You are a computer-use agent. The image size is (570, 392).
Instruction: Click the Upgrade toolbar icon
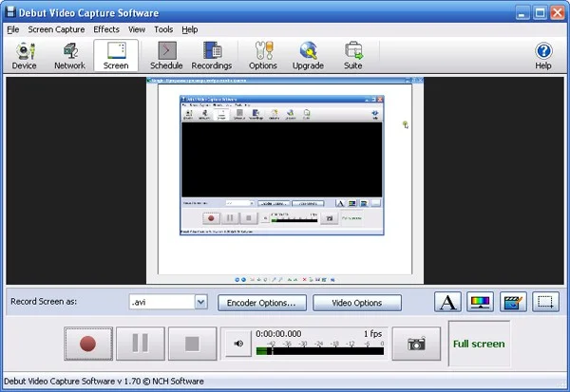point(308,56)
